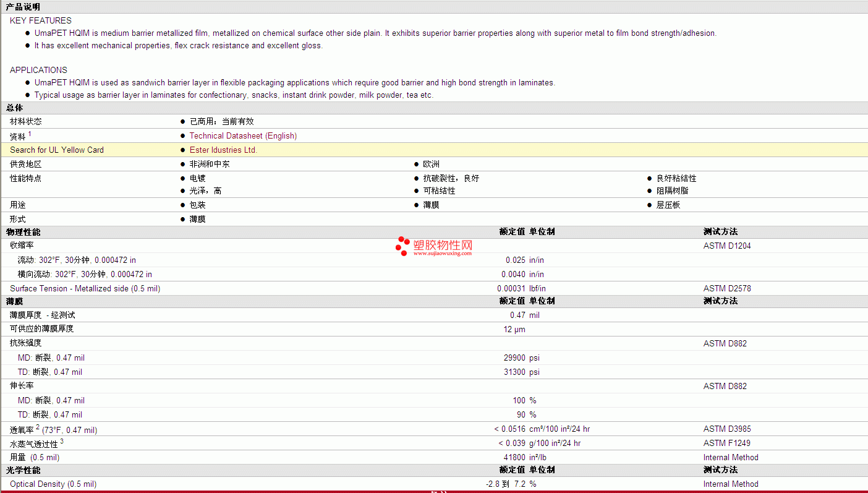Image resolution: width=868 pixels, height=493 pixels.
Task: Select the 31300 psi tensile value
Action: click(x=522, y=372)
